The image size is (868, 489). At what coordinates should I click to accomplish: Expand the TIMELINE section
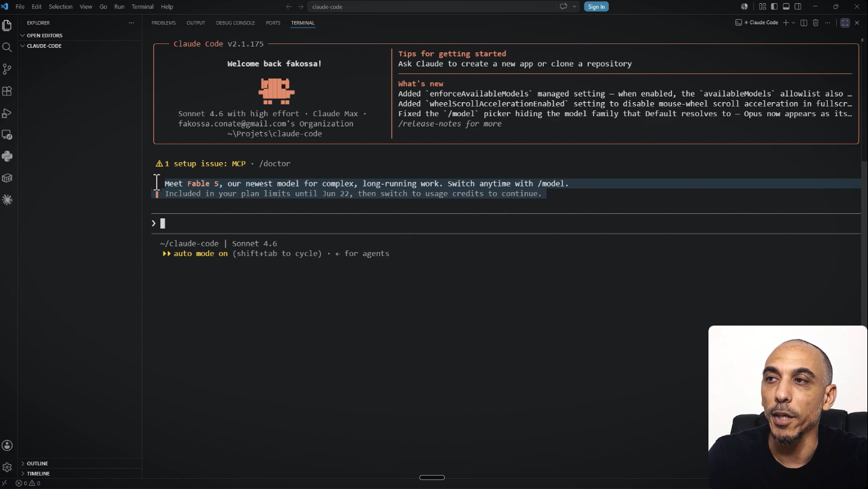click(80, 474)
